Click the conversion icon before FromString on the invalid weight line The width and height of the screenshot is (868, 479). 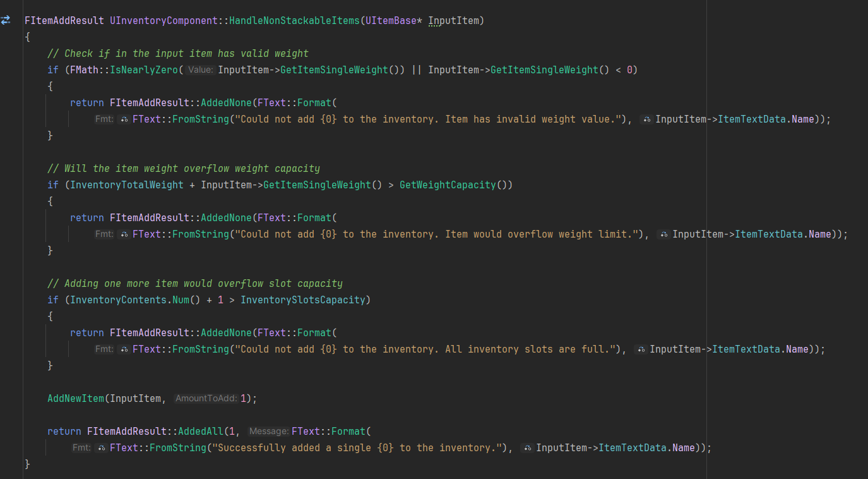coord(124,119)
